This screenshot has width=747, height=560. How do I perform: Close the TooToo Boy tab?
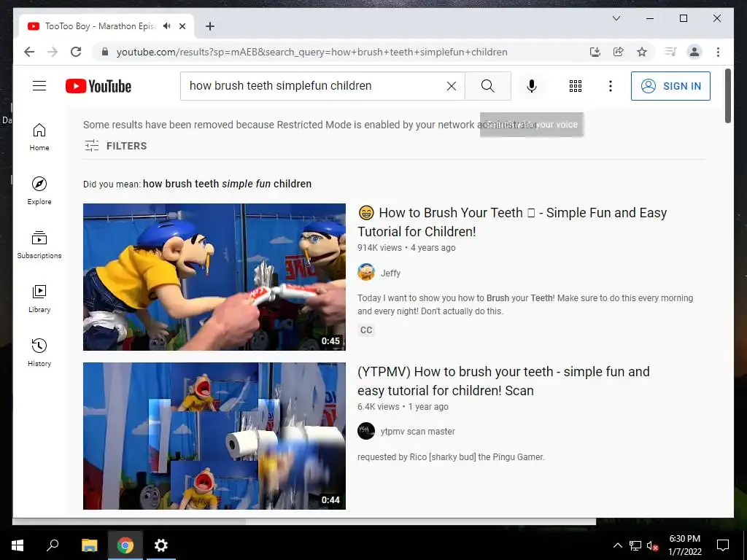[182, 26]
